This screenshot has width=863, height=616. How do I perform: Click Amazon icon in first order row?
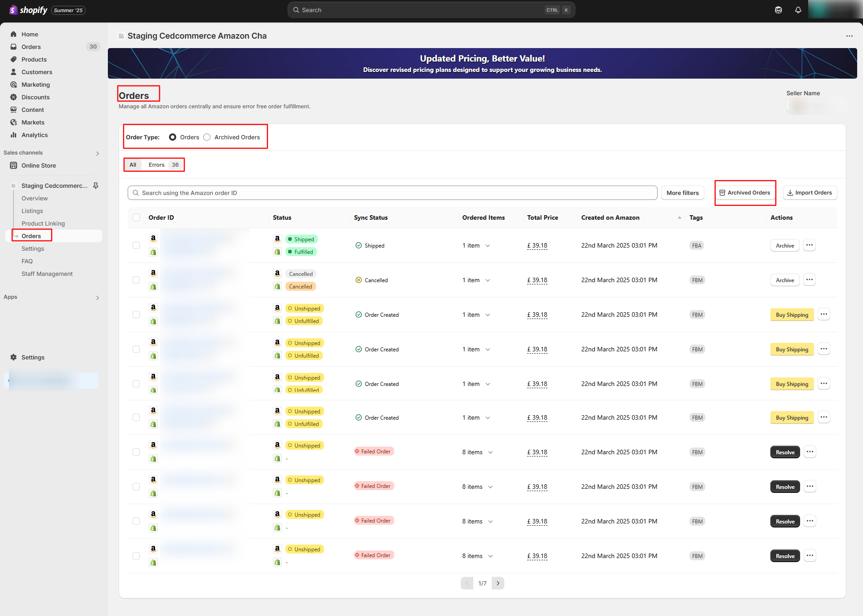(153, 239)
